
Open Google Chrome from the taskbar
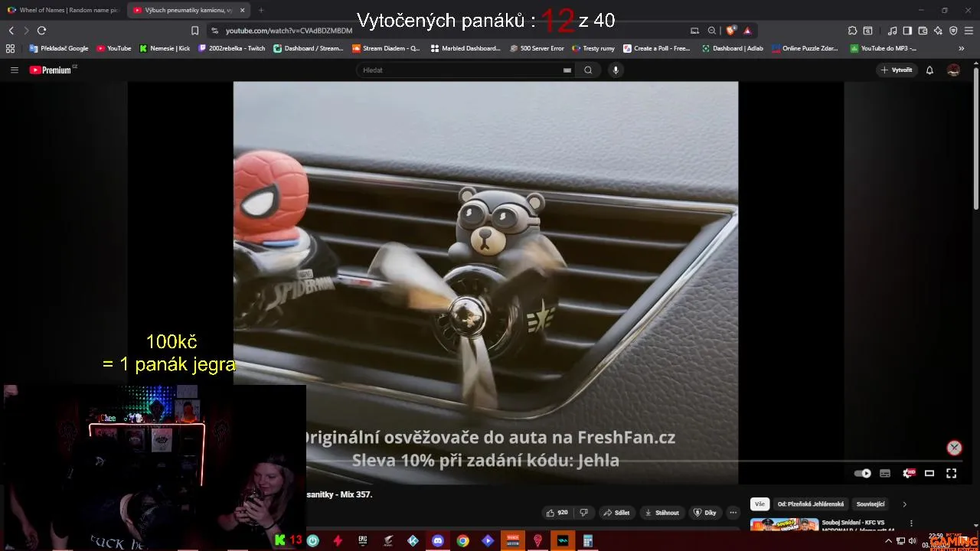[462, 540]
